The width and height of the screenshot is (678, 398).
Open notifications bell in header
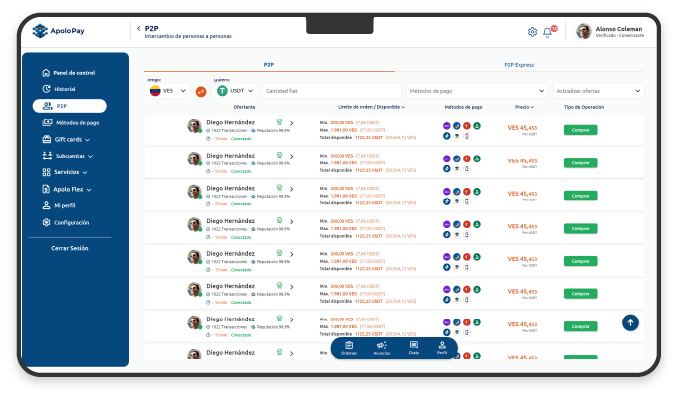coord(547,32)
